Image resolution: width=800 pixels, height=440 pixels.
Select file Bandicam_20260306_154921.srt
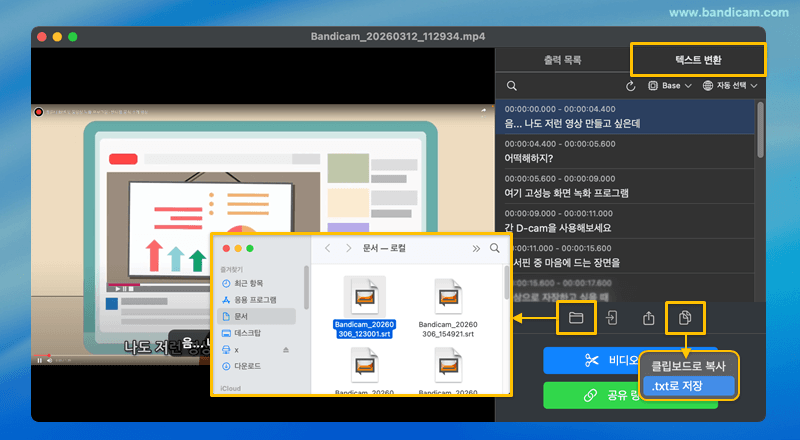448,307
